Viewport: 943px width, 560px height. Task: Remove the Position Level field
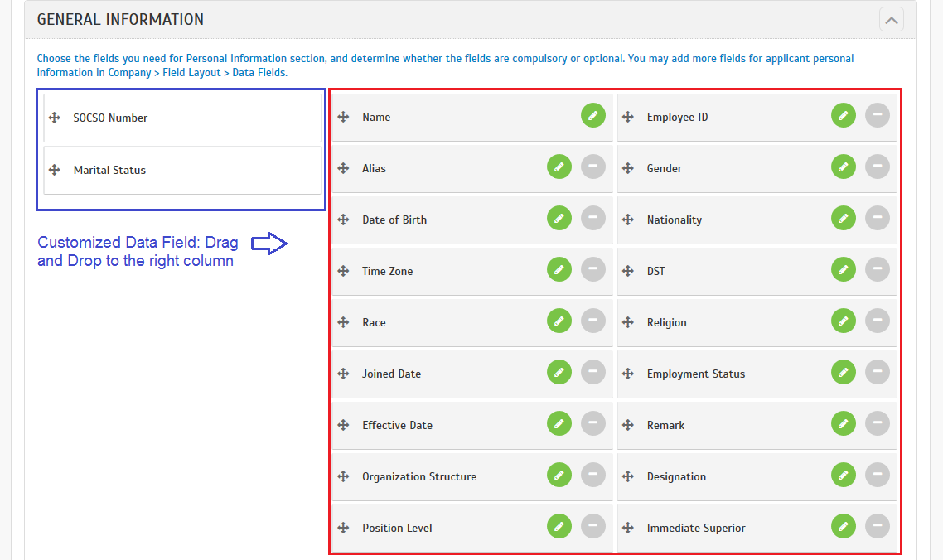pyautogui.click(x=592, y=526)
